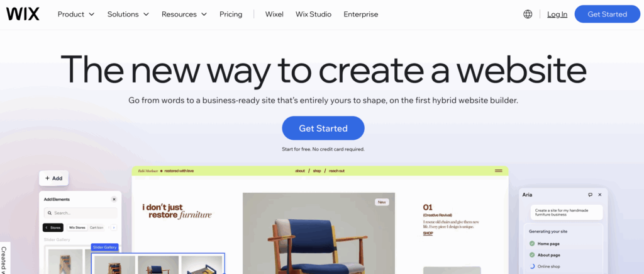
Task: Click the Wix logo
Action: (x=23, y=14)
